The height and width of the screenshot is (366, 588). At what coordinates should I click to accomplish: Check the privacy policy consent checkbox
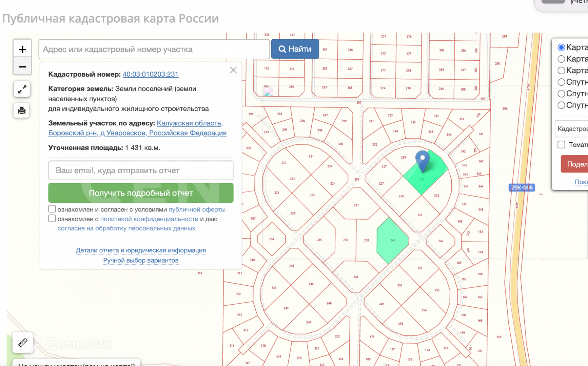52,219
